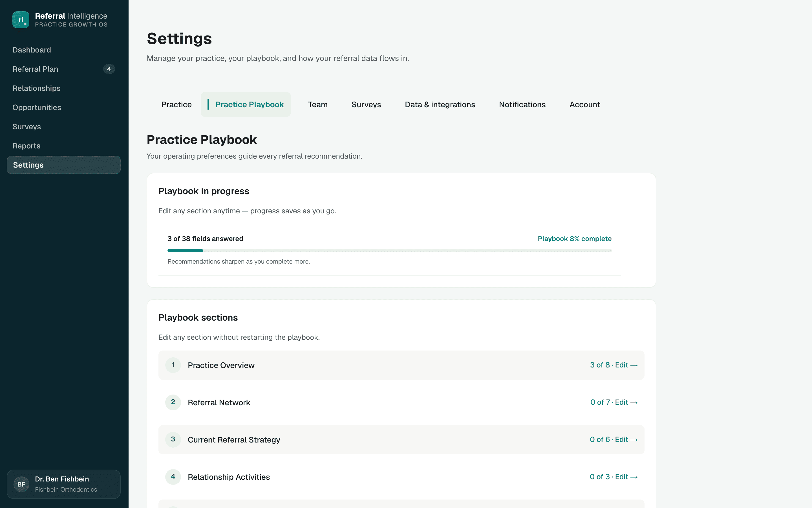This screenshot has width=812, height=508.
Task: Edit Practice Overview via 3 of 8 link
Action: 614,365
